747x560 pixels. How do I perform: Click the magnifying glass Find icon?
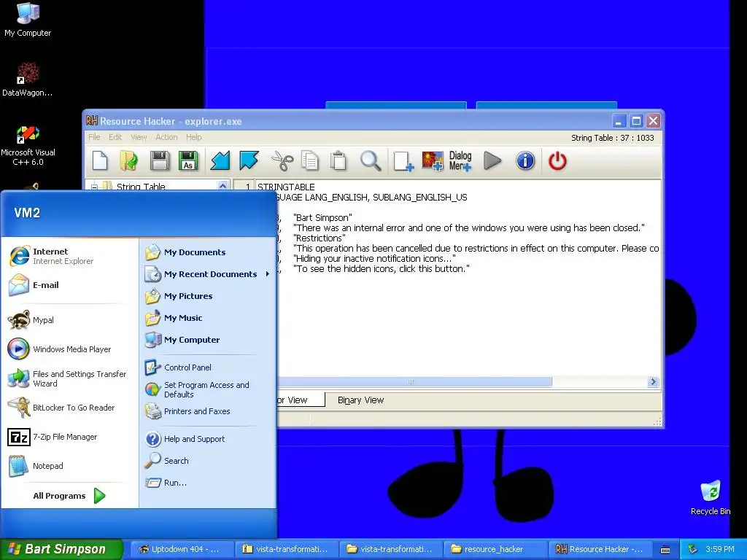[x=371, y=161]
